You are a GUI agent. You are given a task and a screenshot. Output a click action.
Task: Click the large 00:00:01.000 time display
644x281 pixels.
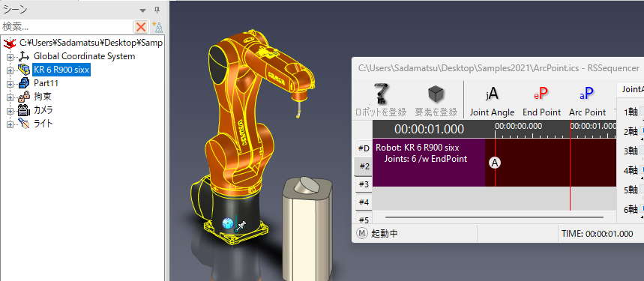pyautogui.click(x=429, y=129)
